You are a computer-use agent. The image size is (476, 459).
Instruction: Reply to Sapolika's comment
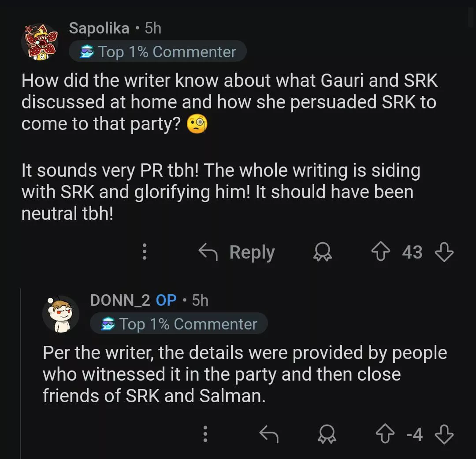click(237, 252)
